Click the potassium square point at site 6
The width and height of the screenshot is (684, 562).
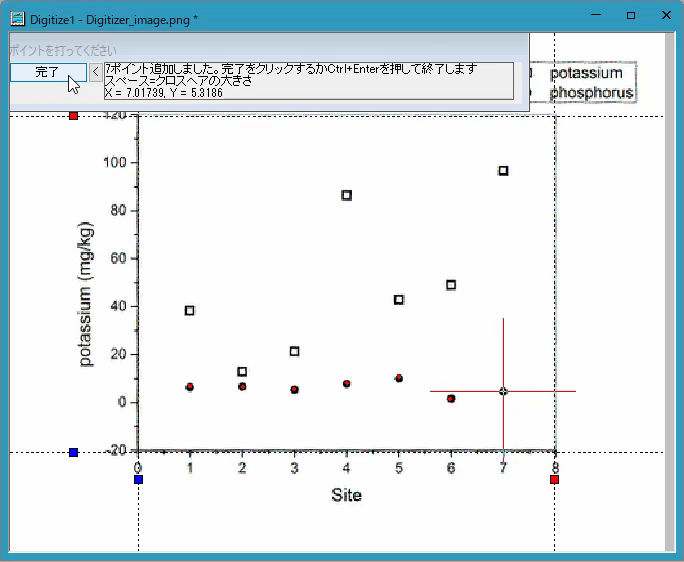point(451,285)
